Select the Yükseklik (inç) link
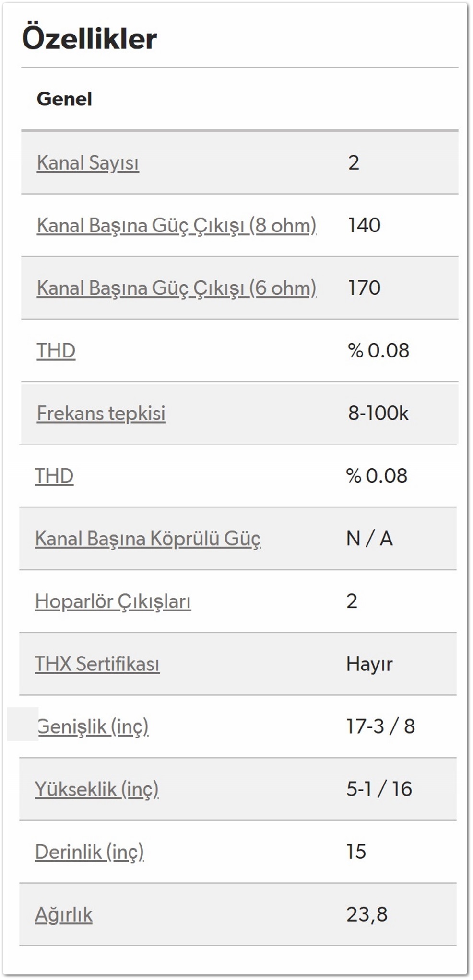Image resolution: width=473 pixels, height=980 pixels. pos(97,789)
